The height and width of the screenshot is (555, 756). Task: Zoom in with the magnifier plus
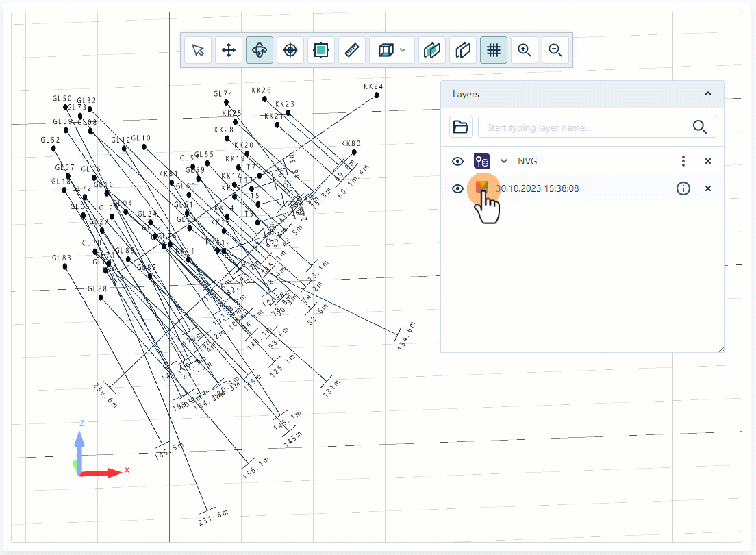[525, 50]
